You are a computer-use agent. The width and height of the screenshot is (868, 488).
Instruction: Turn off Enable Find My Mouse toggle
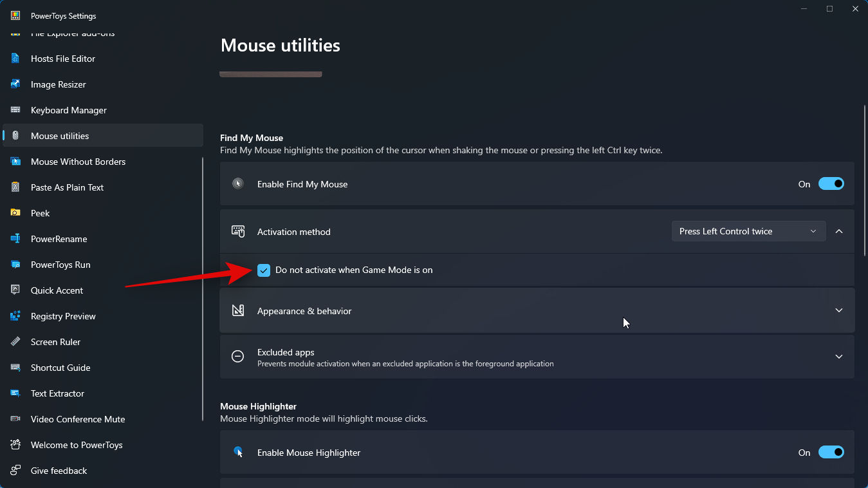(831, 184)
